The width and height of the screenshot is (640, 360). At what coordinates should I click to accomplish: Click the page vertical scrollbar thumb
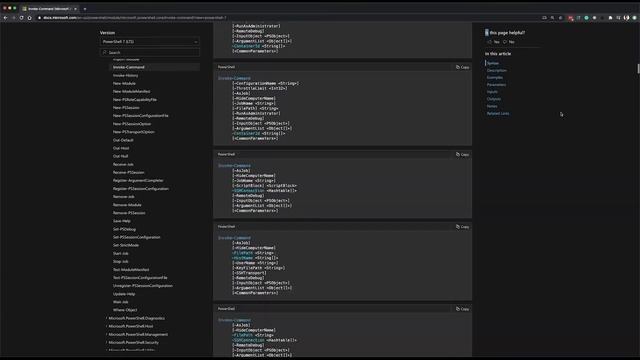pos(638,68)
